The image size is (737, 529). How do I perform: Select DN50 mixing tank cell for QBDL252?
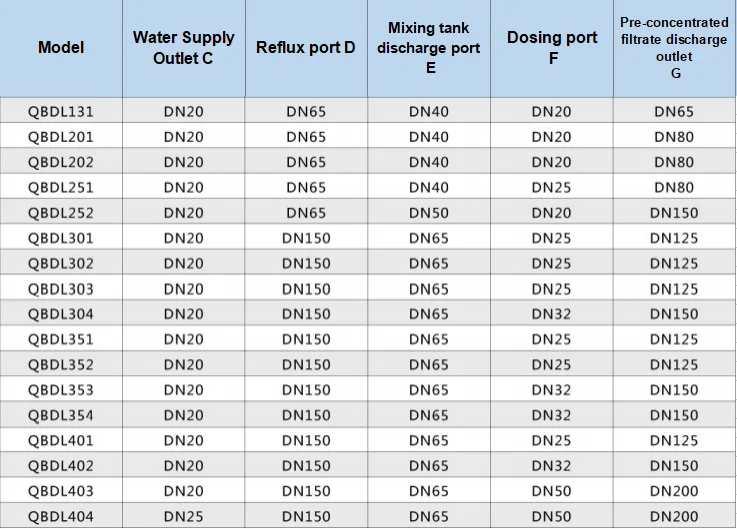429,213
